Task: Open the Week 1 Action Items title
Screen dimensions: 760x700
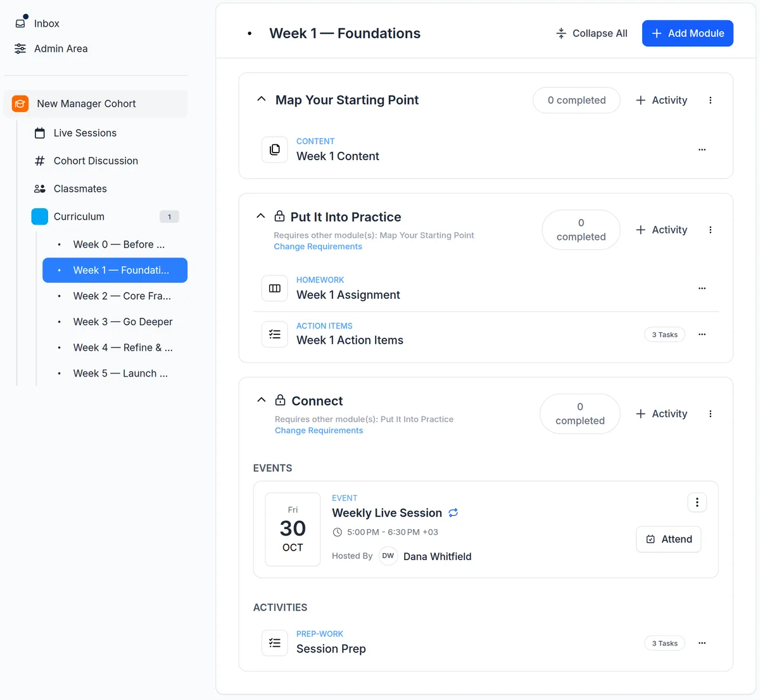Action: (x=350, y=341)
